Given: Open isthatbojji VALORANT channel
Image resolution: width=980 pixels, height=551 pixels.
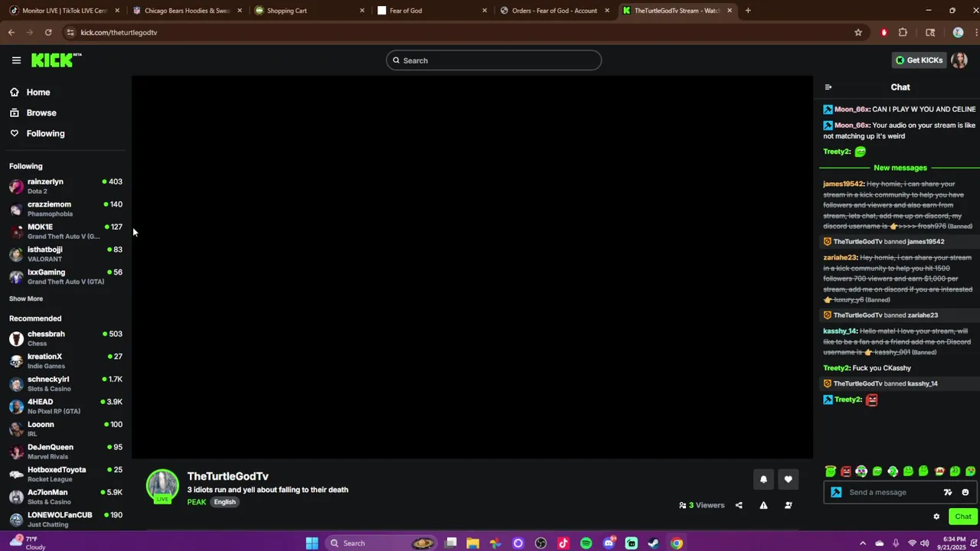Looking at the screenshot, I should [x=66, y=254].
